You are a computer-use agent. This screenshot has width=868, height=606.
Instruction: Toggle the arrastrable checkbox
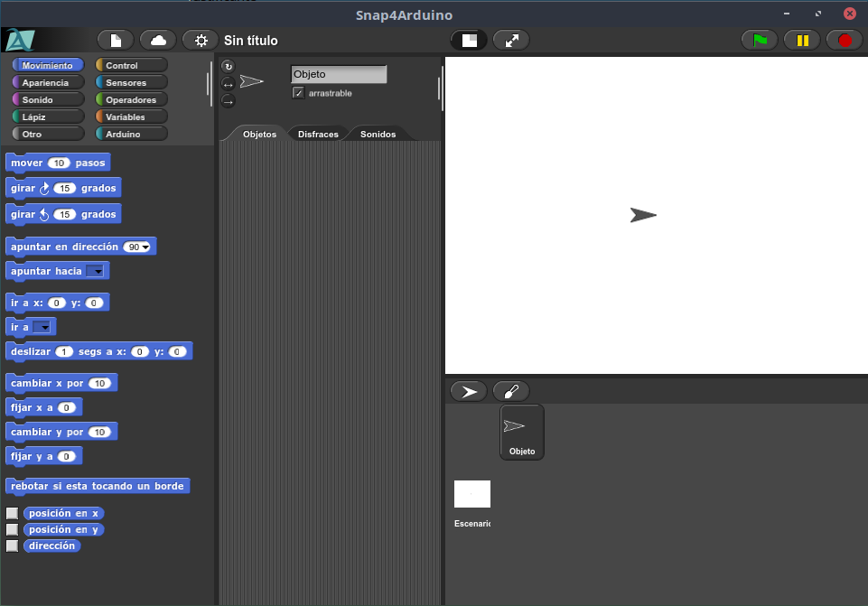(299, 94)
